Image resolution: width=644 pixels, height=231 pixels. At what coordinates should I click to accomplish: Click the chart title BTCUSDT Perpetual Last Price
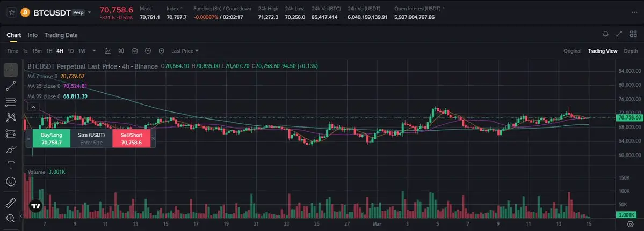[73, 66]
